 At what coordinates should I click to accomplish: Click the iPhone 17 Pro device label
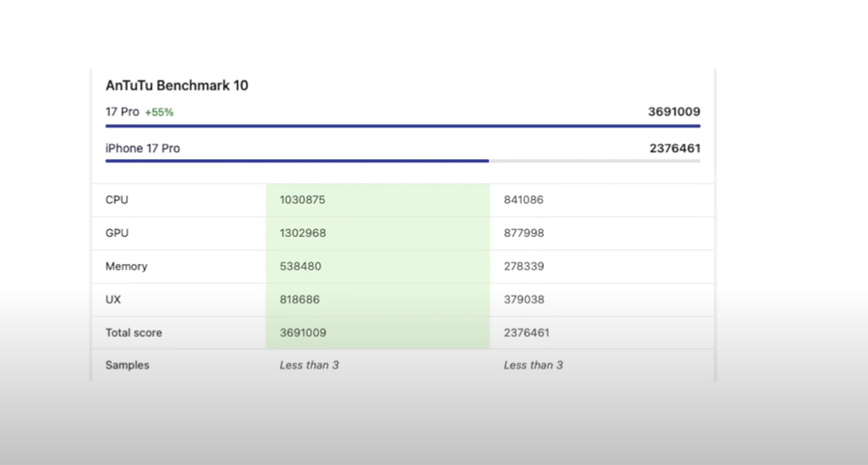143,148
